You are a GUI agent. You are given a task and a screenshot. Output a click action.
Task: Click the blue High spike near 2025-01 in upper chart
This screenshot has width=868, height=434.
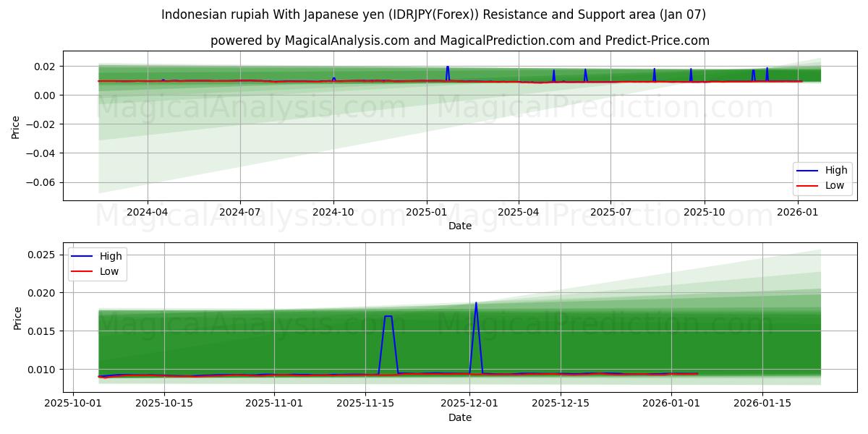coord(448,69)
